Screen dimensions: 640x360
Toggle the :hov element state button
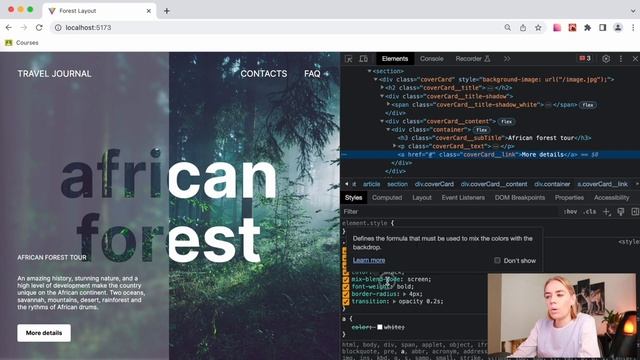570,211
